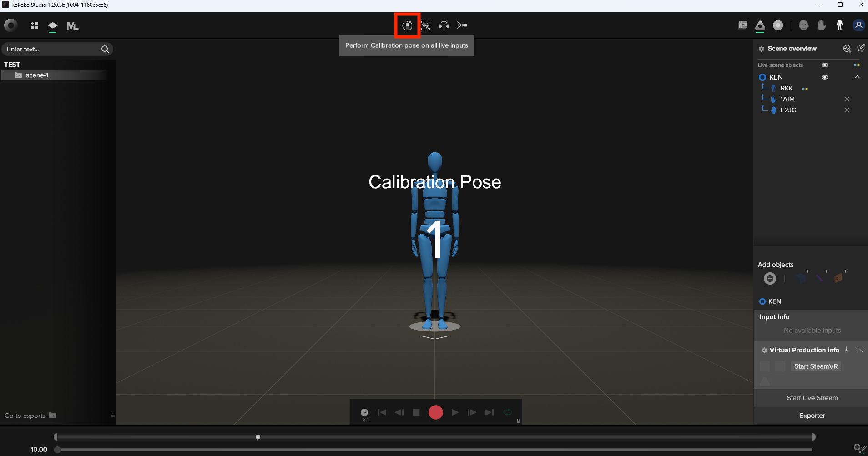Screen dimensions: 868x456
Task: Switch to the layers view tab
Action: (x=53, y=26)
